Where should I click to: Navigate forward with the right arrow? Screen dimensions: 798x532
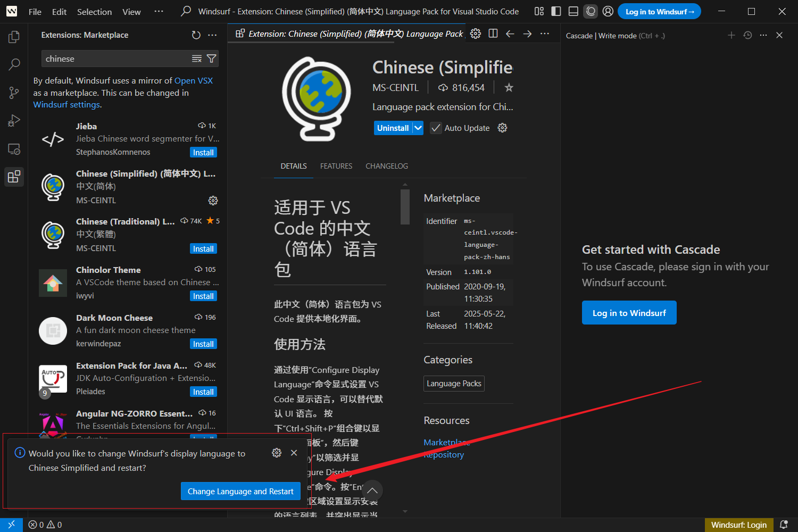pos(527,34)
